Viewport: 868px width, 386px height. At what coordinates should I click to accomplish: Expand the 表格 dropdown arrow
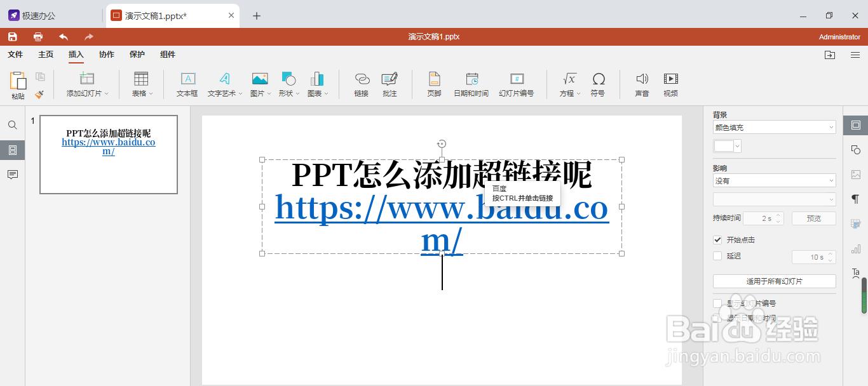[151, 93]
